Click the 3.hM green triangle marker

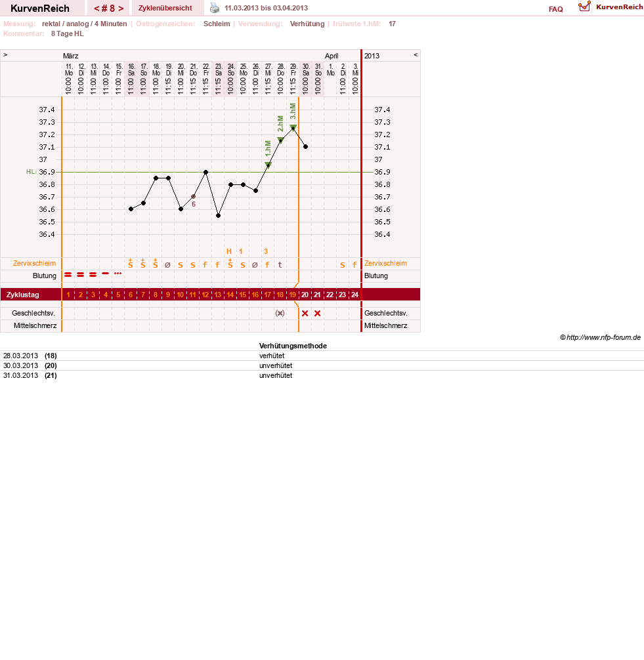[293, 127]
